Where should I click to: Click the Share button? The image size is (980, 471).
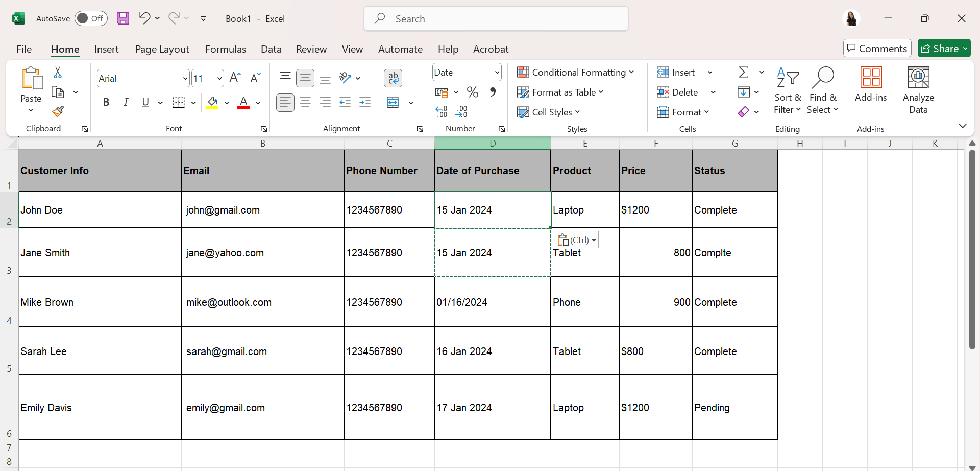943,49
